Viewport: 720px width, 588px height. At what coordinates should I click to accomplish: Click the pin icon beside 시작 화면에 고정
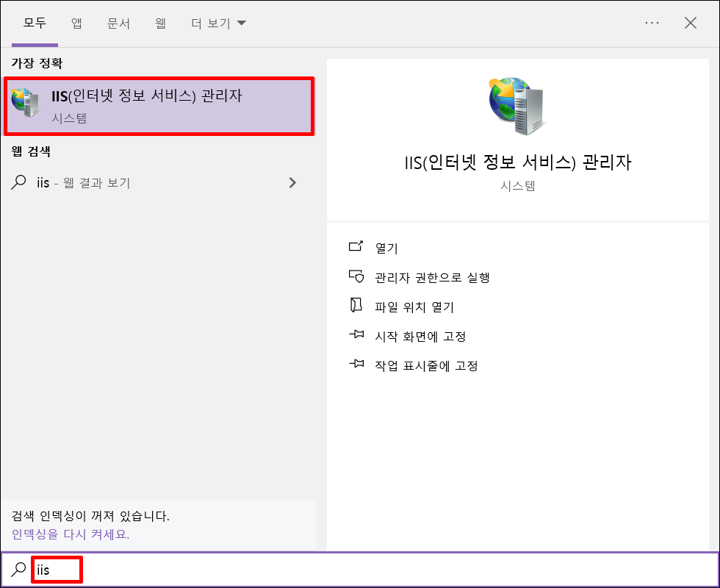click(356, 334)
